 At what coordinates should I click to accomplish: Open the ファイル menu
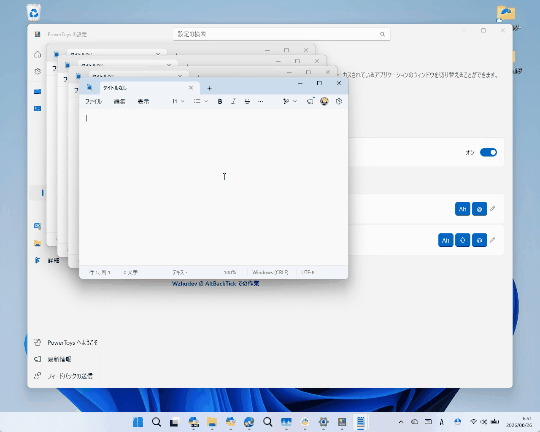pyautogui.click(x=93, y=101)
